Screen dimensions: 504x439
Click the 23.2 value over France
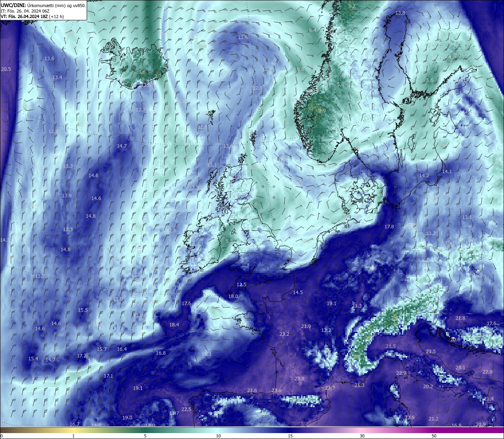(284, 334)
